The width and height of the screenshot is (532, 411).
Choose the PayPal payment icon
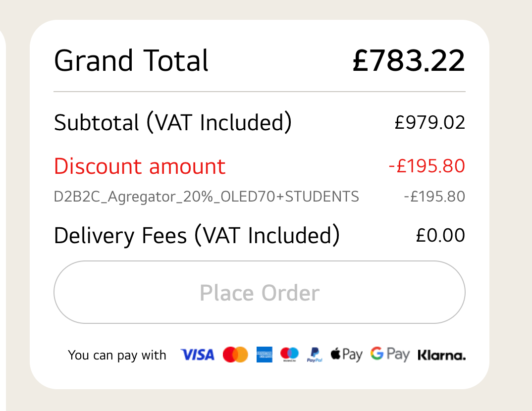click(x=315, y=355)
